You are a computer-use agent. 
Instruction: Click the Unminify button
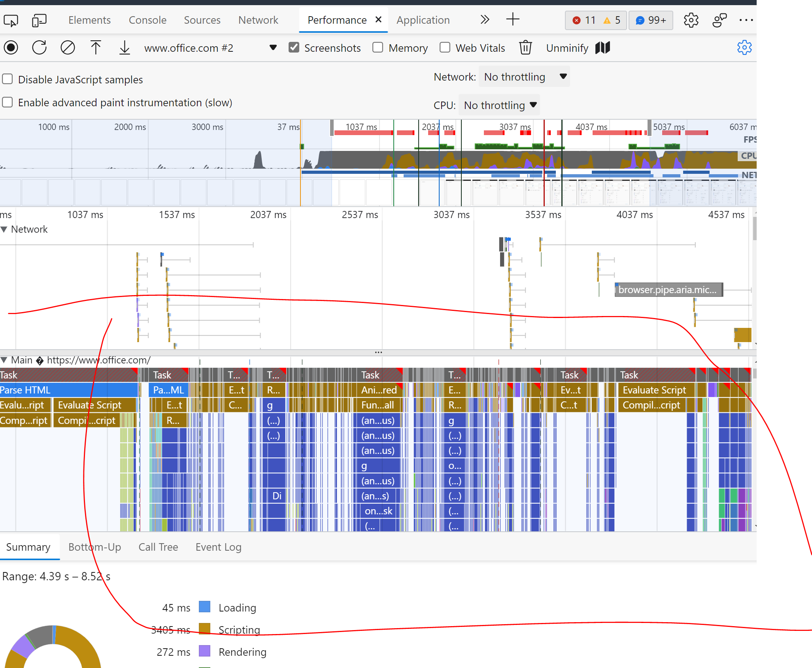point(567,47)
